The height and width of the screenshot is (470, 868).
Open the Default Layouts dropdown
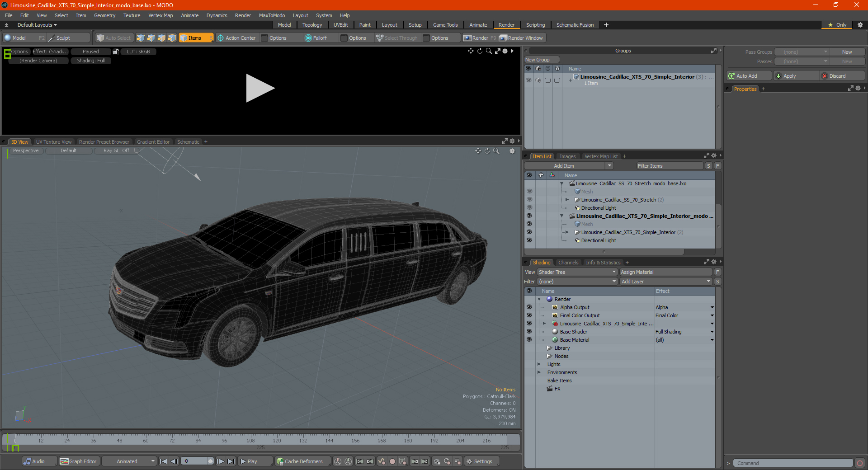[37, 25]
